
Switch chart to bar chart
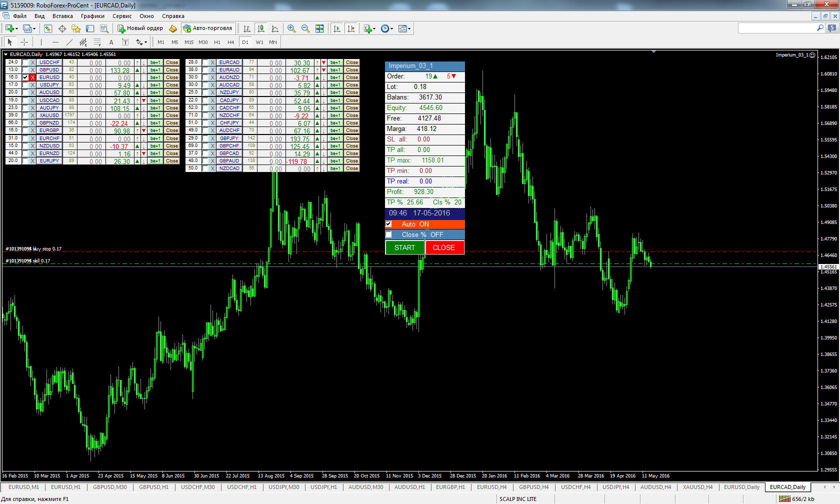pyautogui.click(x=246, y=28)
